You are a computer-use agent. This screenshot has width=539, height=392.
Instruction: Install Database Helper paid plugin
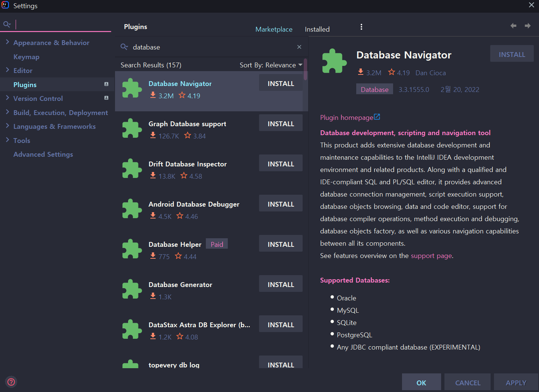click(x=281, y=243)
